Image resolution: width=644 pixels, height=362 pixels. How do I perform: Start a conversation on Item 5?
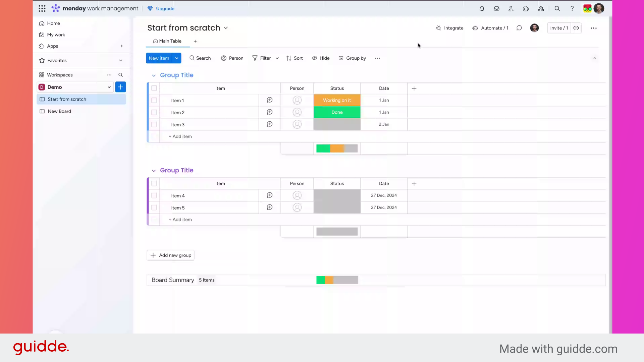pos(269,207)
